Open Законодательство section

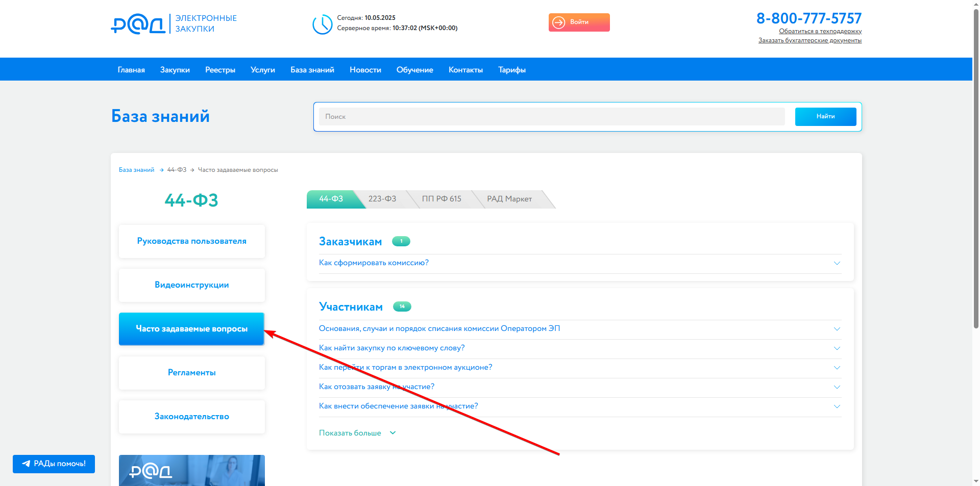tap(192, 417)
